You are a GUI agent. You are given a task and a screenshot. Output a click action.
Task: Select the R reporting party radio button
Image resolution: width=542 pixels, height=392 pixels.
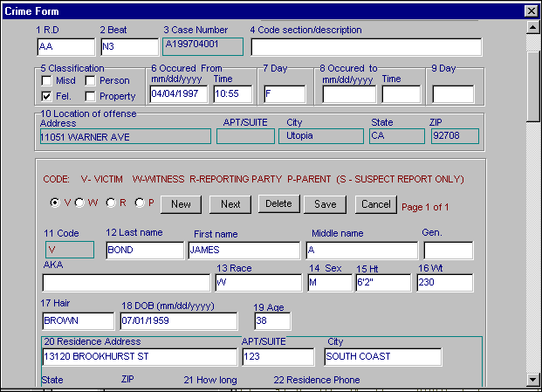tap(111, 203)
